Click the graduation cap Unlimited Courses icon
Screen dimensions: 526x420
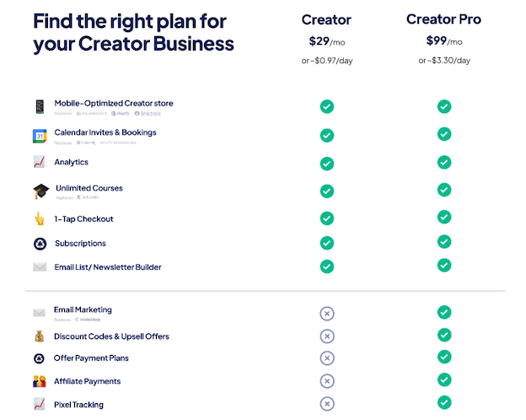pyautogui.click(x=40, y=191)
